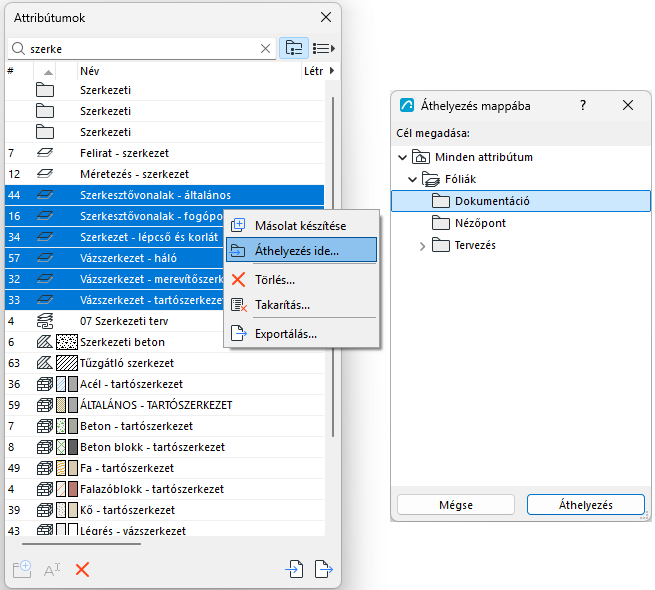The height and width of the screenshot is (590, 655).
Task: Click the export attributes icon at bottom right
Action: point(324,569)
